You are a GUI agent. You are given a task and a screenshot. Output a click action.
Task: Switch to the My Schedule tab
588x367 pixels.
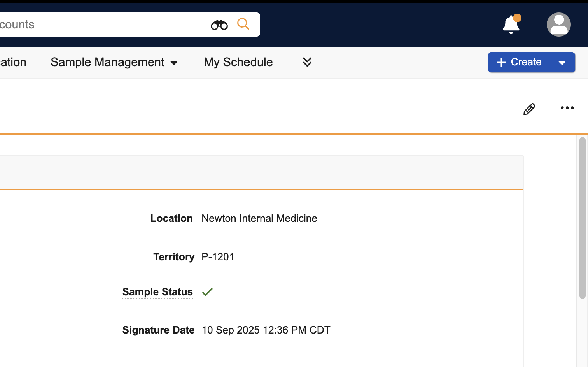coord(238,62)
